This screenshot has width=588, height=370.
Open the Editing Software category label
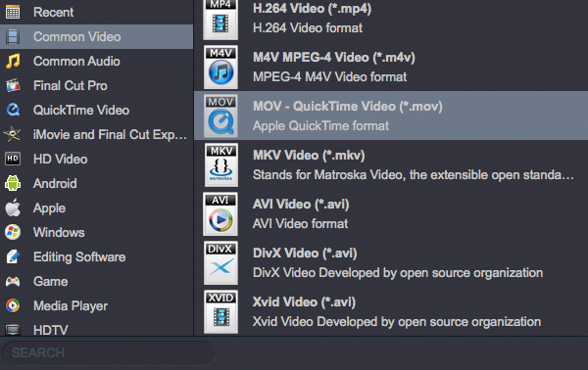tap(79, 257)
